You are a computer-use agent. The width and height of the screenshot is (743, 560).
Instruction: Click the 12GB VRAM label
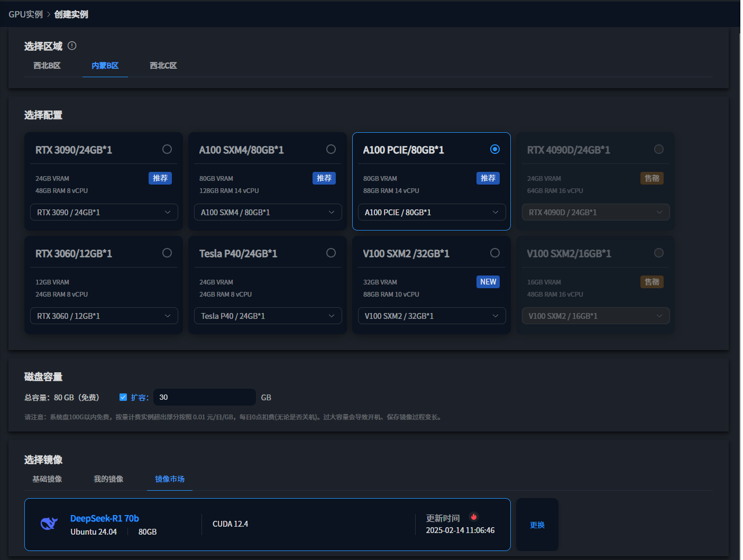coord(52,282)
